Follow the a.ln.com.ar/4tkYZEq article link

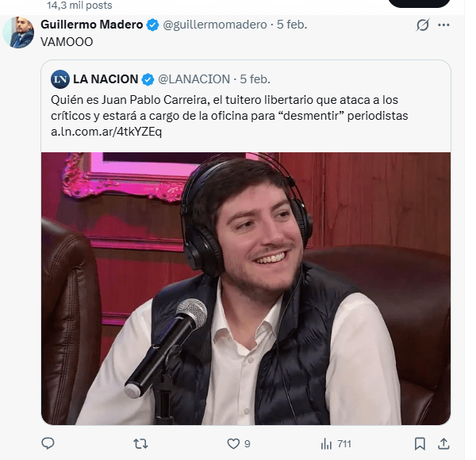click(106, 132)
